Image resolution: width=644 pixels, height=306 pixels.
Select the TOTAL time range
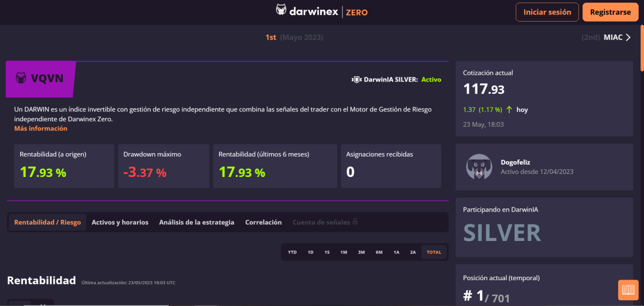click(434, 252)
